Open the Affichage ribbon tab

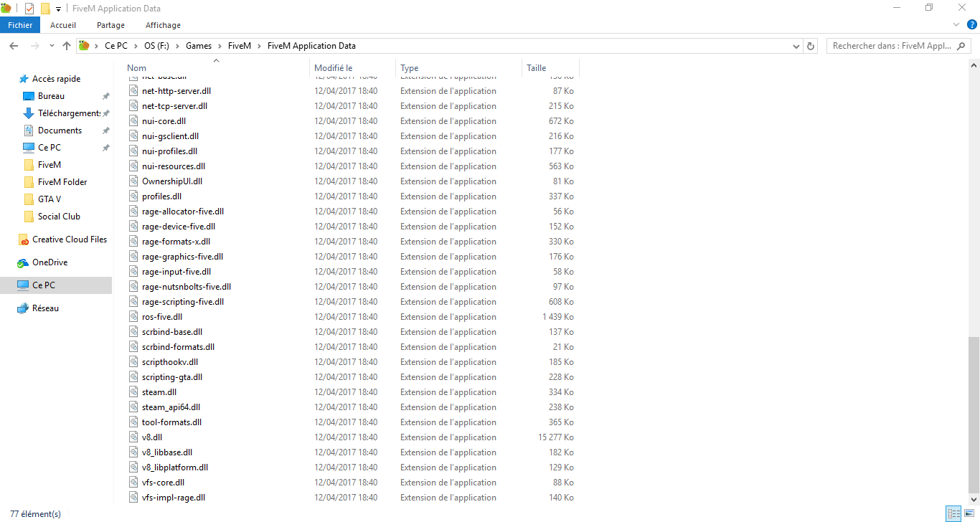coord(163,25)
